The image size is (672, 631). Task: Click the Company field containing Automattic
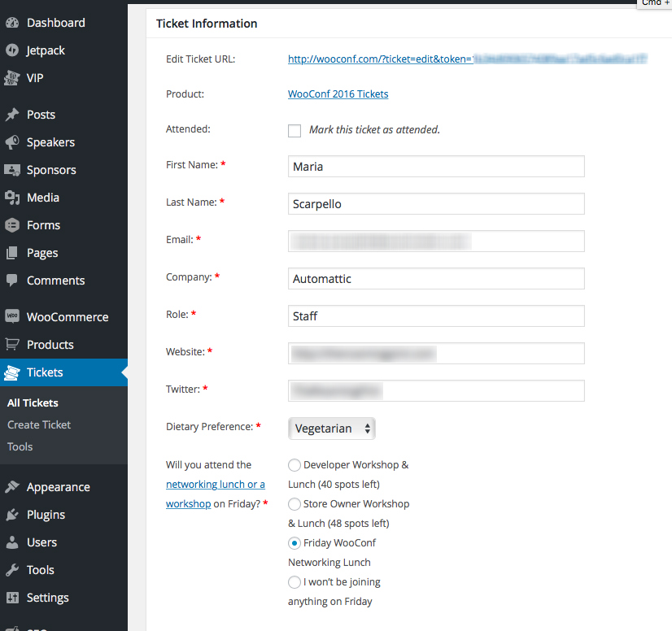[x=436, y=278]
